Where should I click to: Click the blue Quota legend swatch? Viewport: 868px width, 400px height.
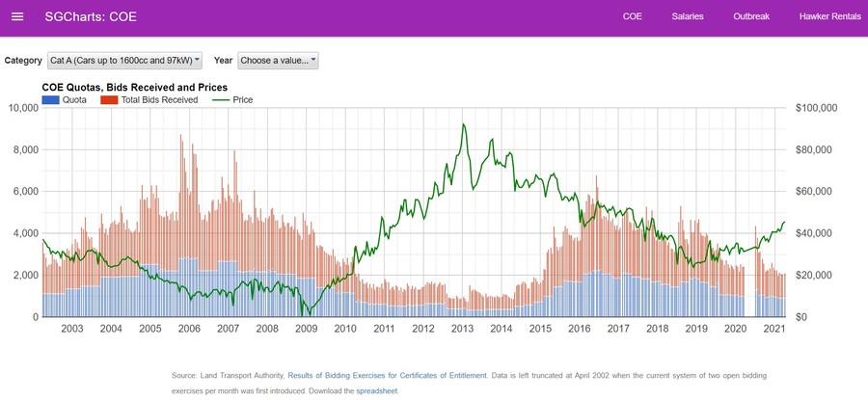pos(50,99)
